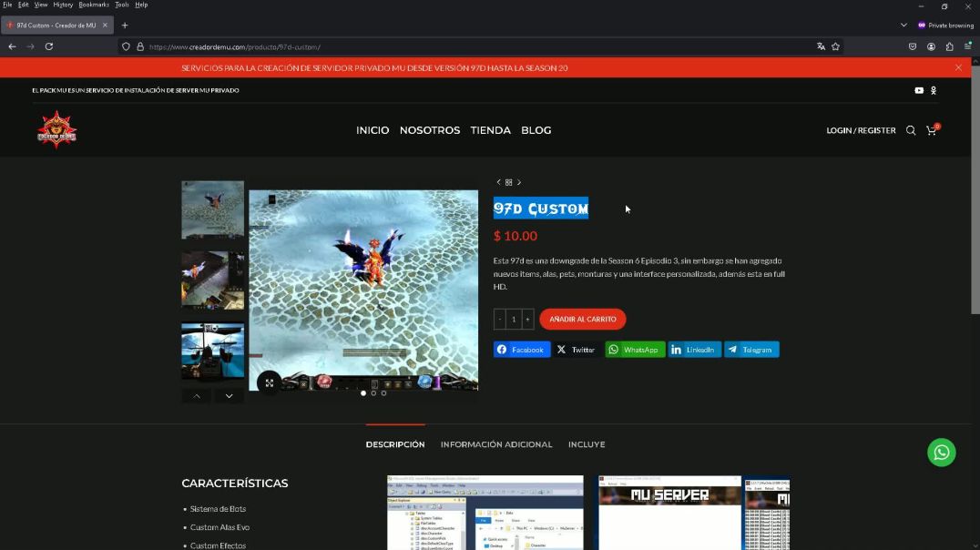This screenshot has width=980, height=550.
Task: Go to next product arrow
Action: 519,182
